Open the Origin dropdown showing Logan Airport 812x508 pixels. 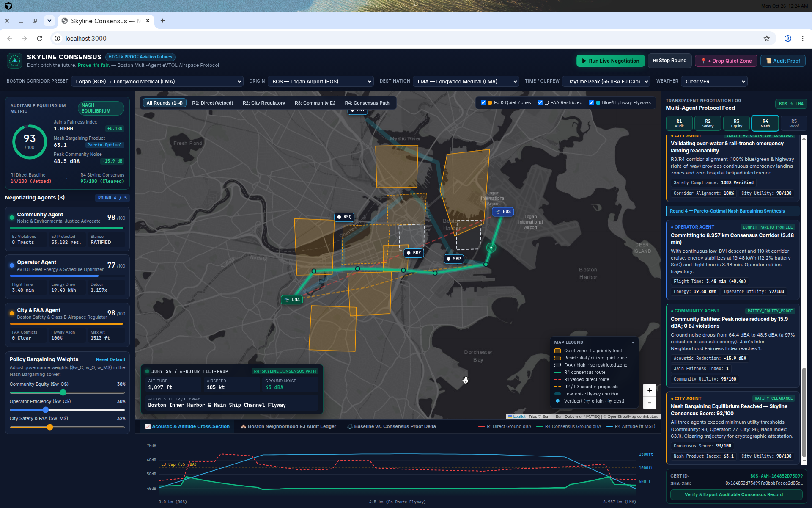click(321, 81)
